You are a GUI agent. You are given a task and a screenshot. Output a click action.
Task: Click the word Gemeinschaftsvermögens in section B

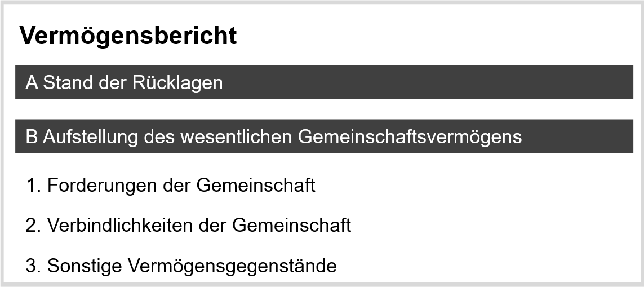tap(410, 137)
